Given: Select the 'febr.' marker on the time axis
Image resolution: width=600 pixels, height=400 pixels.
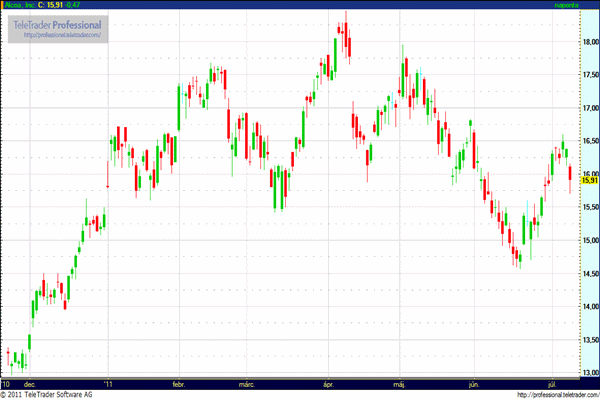Looking at the screenshot, I should point(181,383).
